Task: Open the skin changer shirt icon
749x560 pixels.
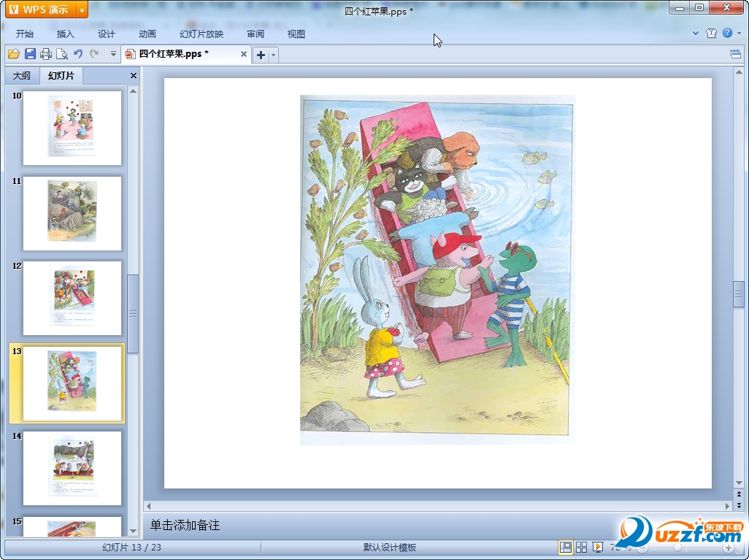Action: click(711, 33)
